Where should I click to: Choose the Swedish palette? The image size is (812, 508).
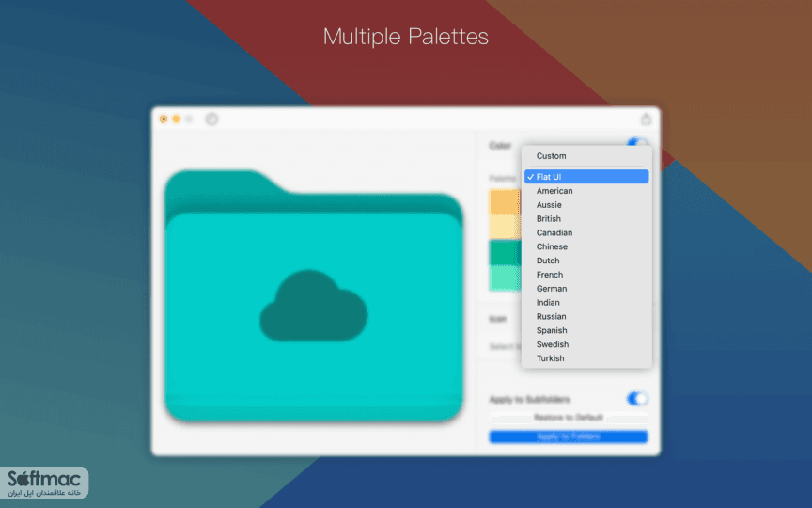coord(586,344)
